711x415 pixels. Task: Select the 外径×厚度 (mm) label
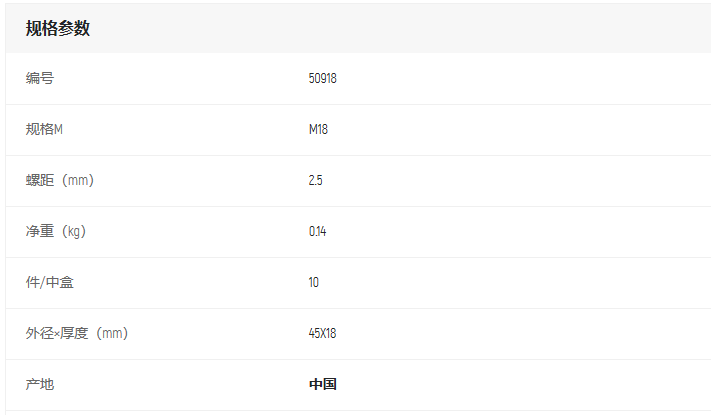click(77, 333)
